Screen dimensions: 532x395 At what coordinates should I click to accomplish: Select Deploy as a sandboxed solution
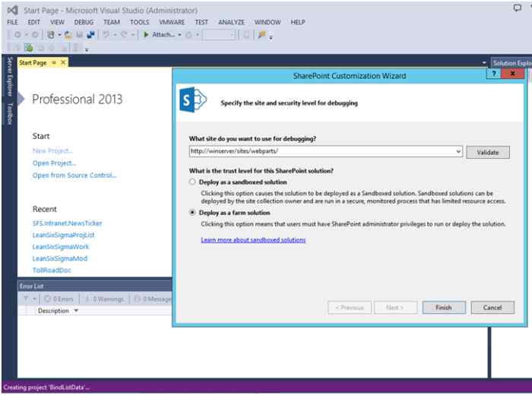(192, 182)
